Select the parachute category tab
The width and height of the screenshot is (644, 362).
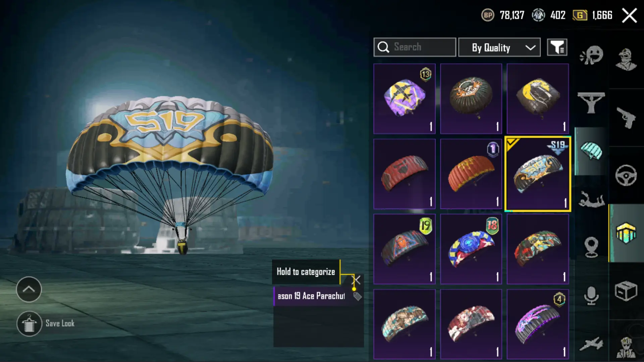tap(591, 151)
